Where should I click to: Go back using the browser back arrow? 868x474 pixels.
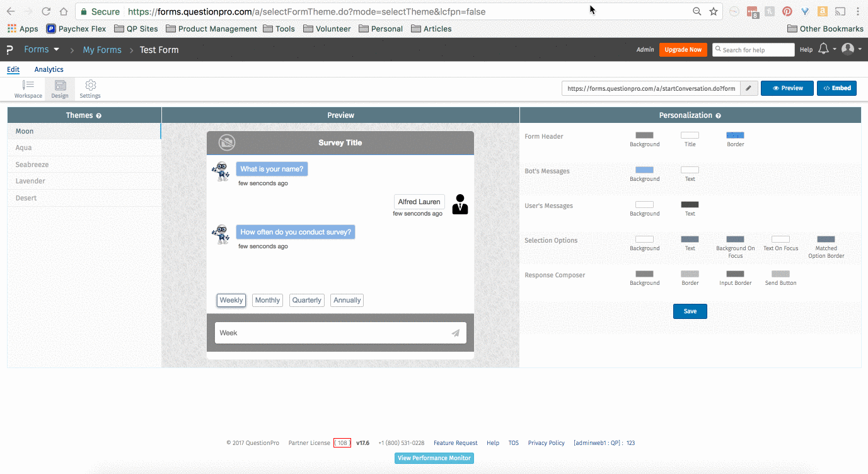coord(11,11)
